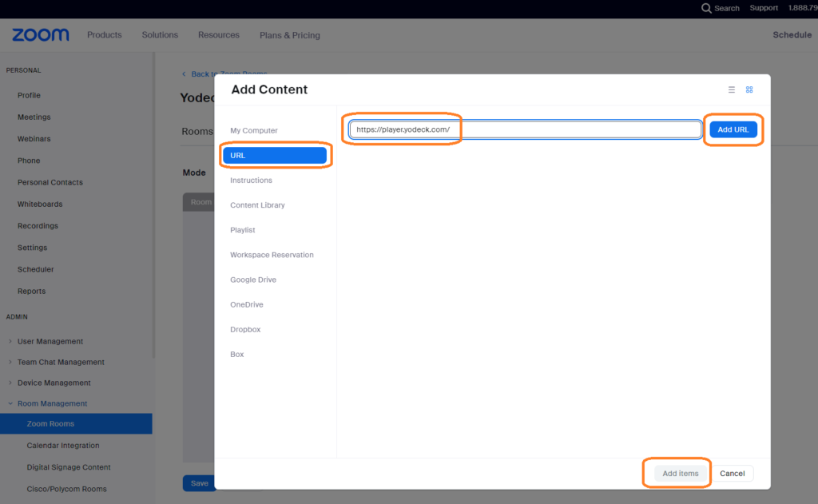Image resolution: width=818 pixels, height=504 pixels.
Task: Open Digital Signage Content in sidebar
Action: click(69, 467)
